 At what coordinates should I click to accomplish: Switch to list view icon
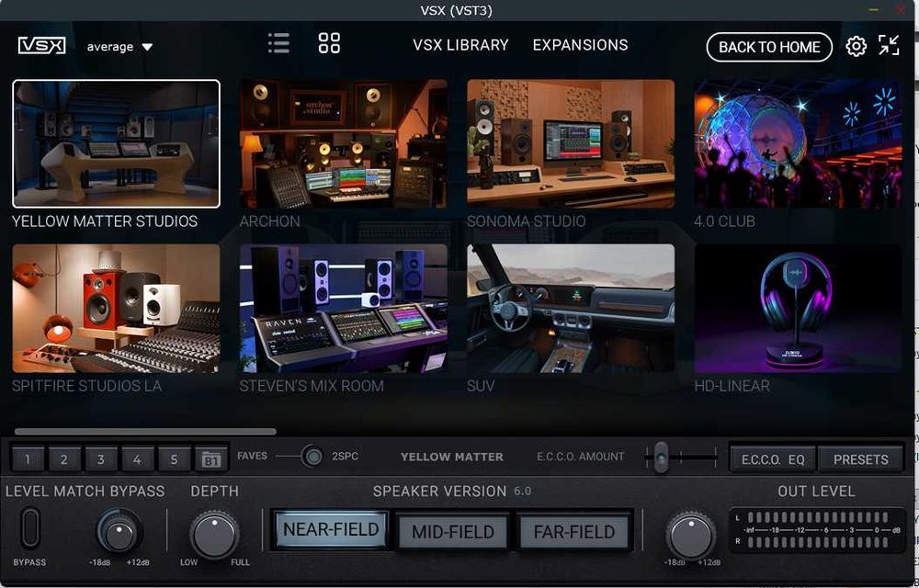click(278, 43)
